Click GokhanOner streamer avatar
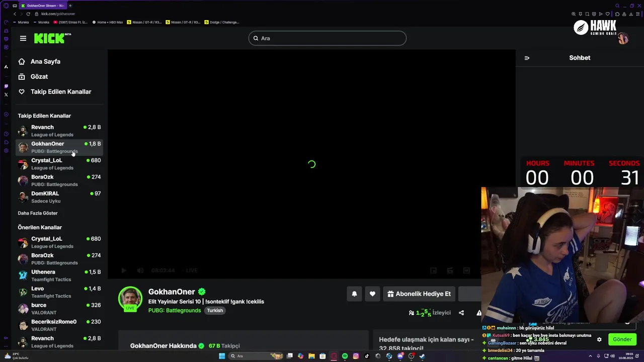 point(130,299)
